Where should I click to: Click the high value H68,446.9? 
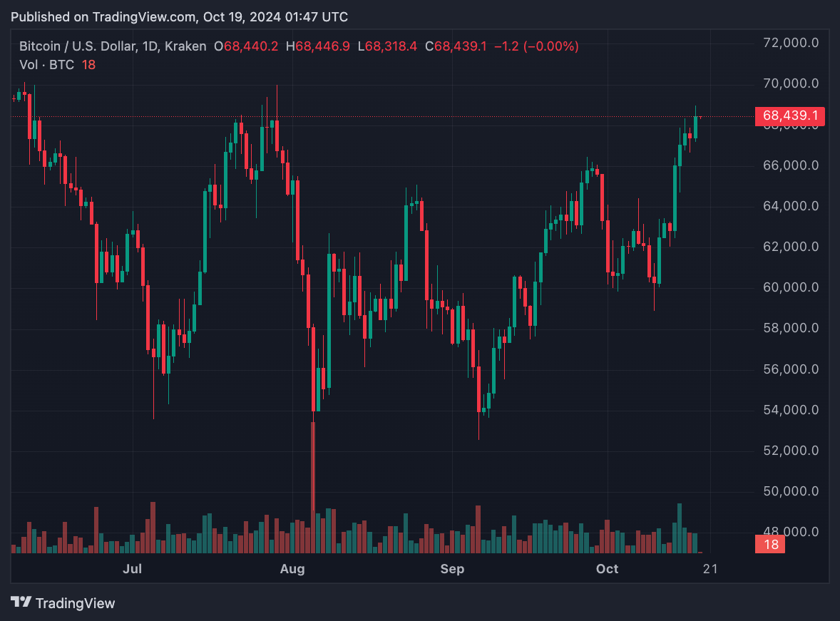[x=318, y=46]
